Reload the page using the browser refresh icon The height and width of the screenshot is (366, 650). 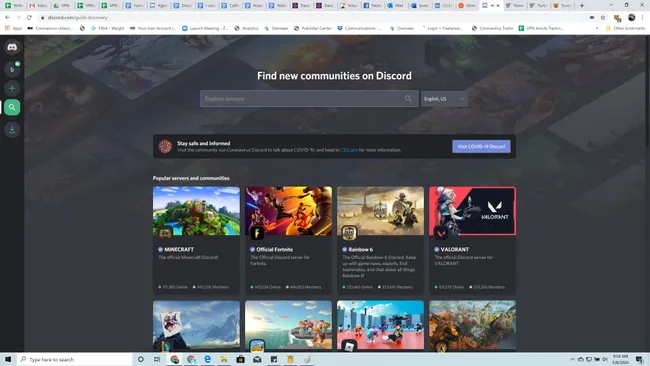29,17
